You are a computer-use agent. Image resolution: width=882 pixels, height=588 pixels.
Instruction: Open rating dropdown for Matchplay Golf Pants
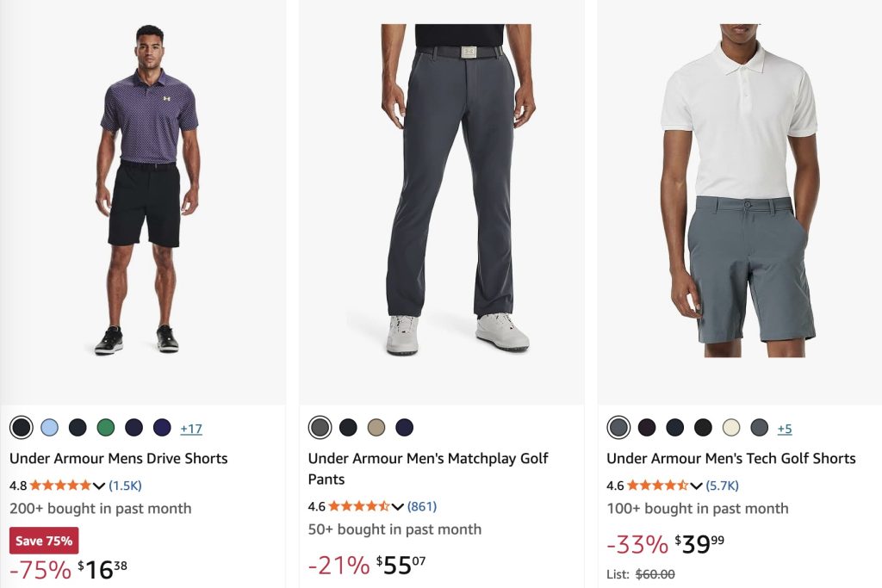[397, 506]
